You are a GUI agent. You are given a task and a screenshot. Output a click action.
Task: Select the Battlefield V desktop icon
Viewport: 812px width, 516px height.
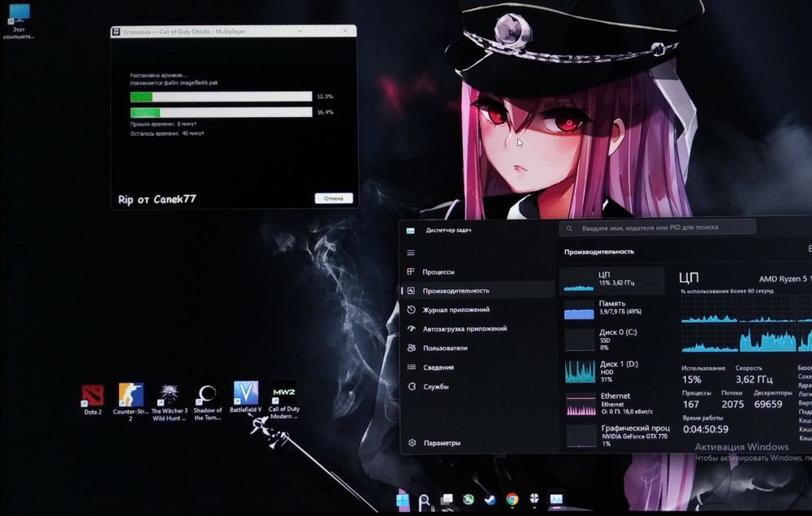[245, 397]
